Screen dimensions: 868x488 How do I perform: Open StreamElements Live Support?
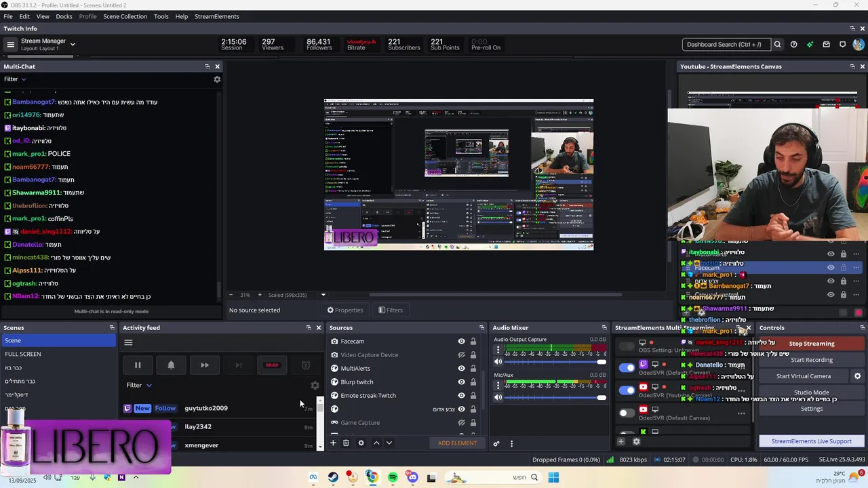811,441
